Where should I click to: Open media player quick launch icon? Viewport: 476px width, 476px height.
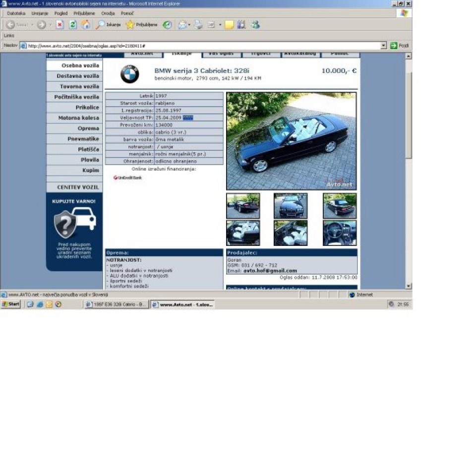tap(59, 304)
